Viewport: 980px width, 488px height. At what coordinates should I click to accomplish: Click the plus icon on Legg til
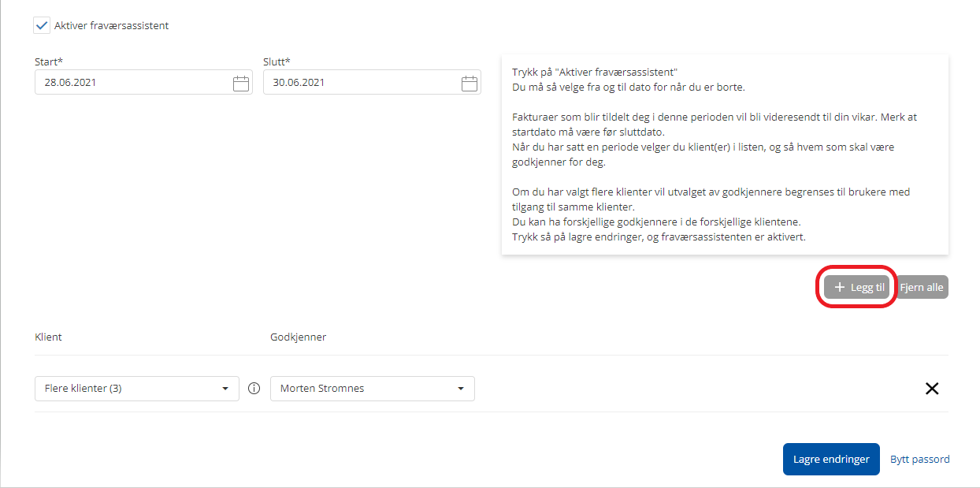(839, 288)
